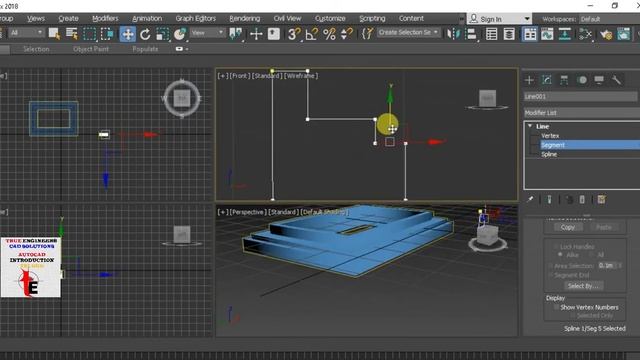Toggle Window/Crossing selection mode
Viewport: 640px width, 360px height.
pos(107,33)
